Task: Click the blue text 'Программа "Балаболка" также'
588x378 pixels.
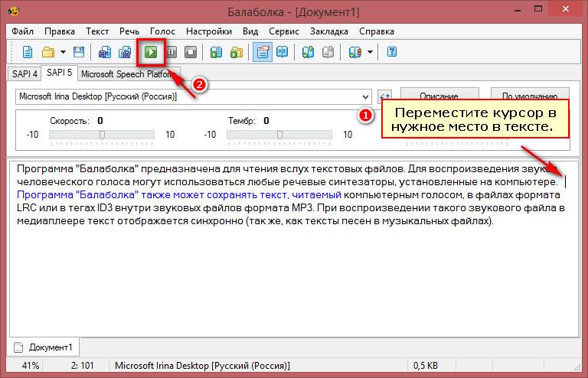Action: pos(93,195)
